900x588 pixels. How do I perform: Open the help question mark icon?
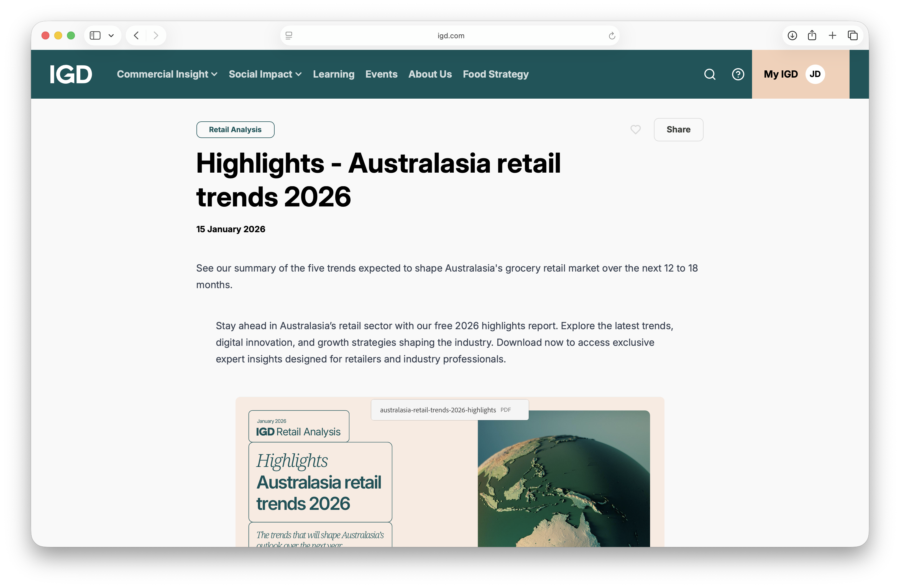click(738, 74)
